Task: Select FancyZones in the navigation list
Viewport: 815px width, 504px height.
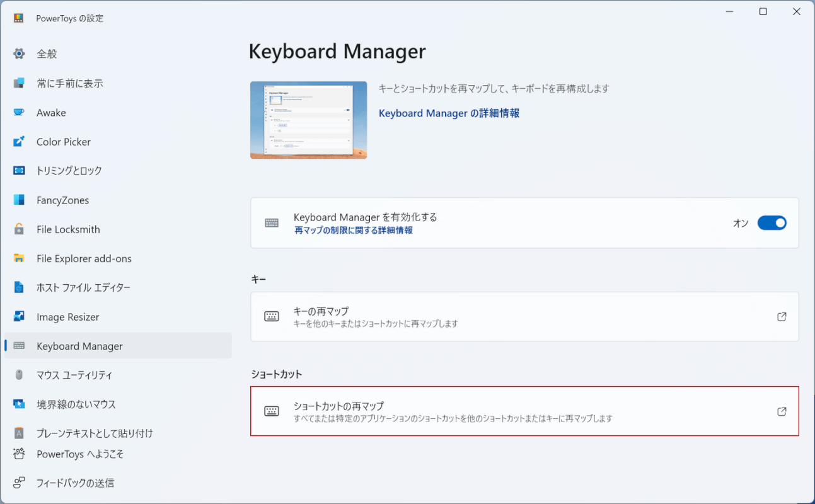Action: [118, 200]
